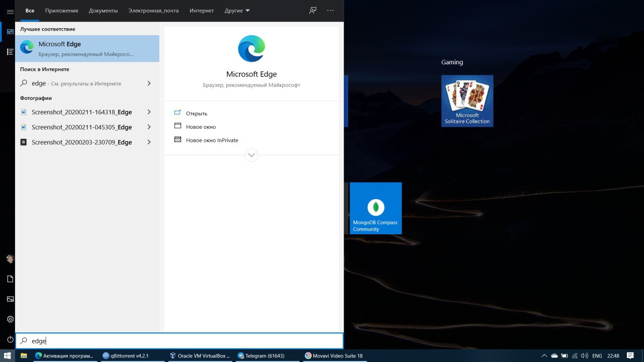This screenshot has width=644, height=362.
Task: Switch to the Приложения tab
Action: coord(61,11)
